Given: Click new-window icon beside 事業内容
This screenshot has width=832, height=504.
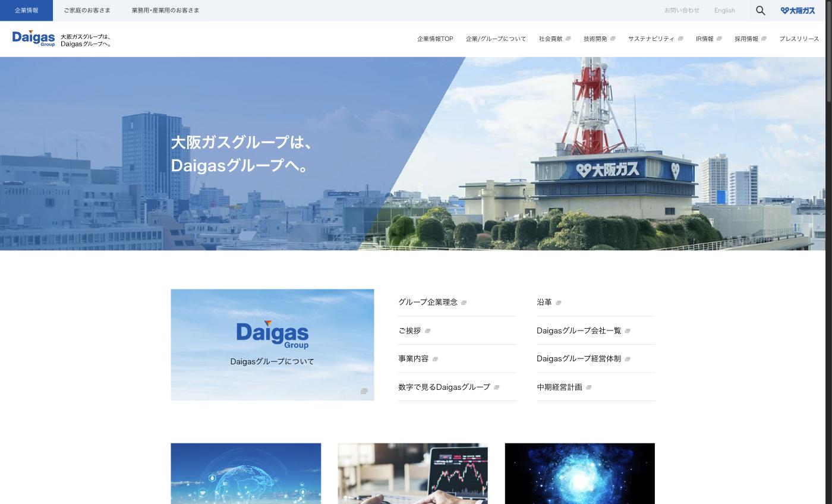Looking at the screenshot, I should click(435, 359).
